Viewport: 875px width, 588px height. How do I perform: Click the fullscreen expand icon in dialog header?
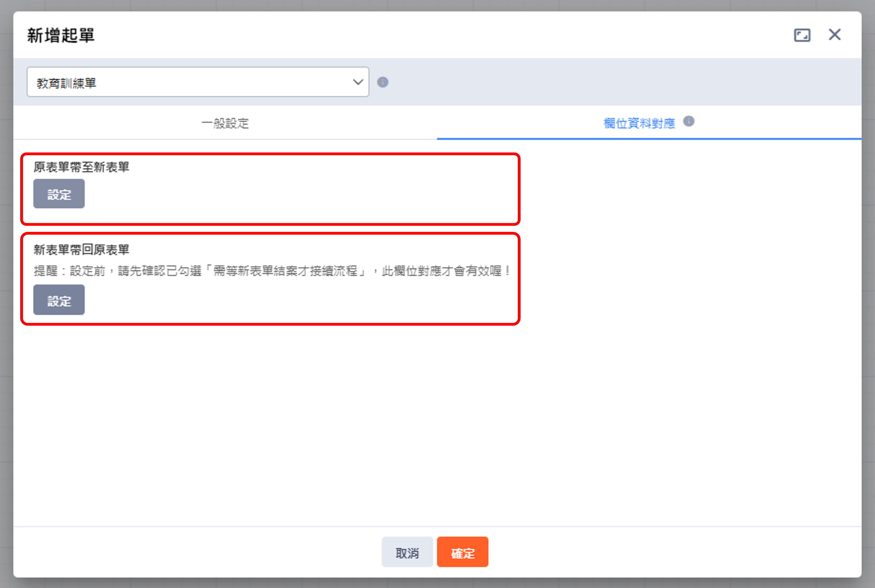[x=802, y=35]
